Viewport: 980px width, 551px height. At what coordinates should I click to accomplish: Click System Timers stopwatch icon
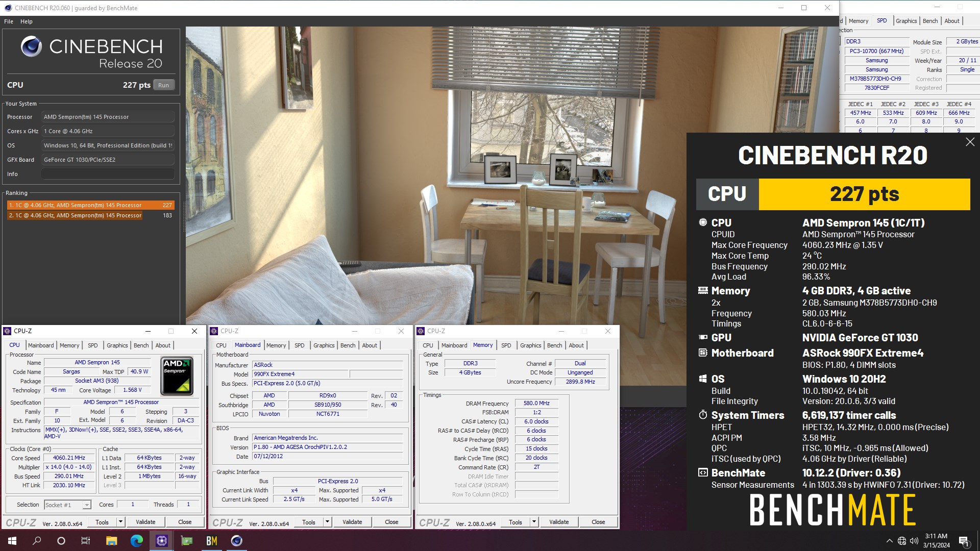pyautogui.click(x=703, y=415)
